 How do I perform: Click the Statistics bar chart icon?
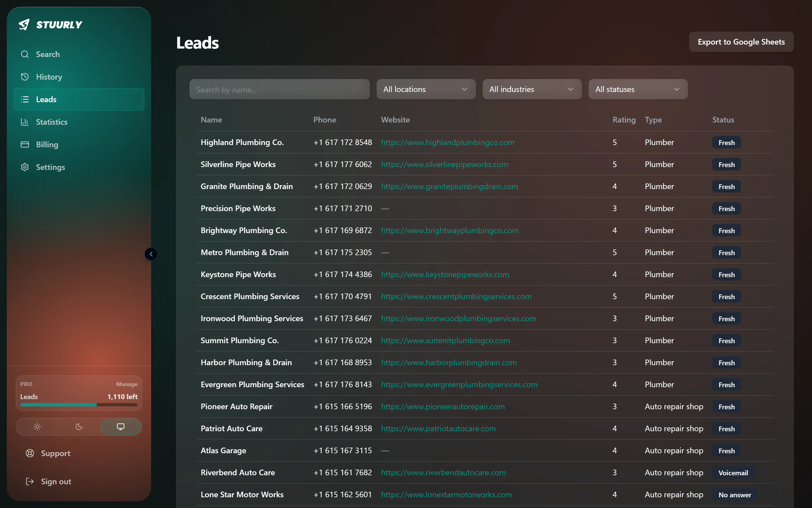tap(25, 122)
